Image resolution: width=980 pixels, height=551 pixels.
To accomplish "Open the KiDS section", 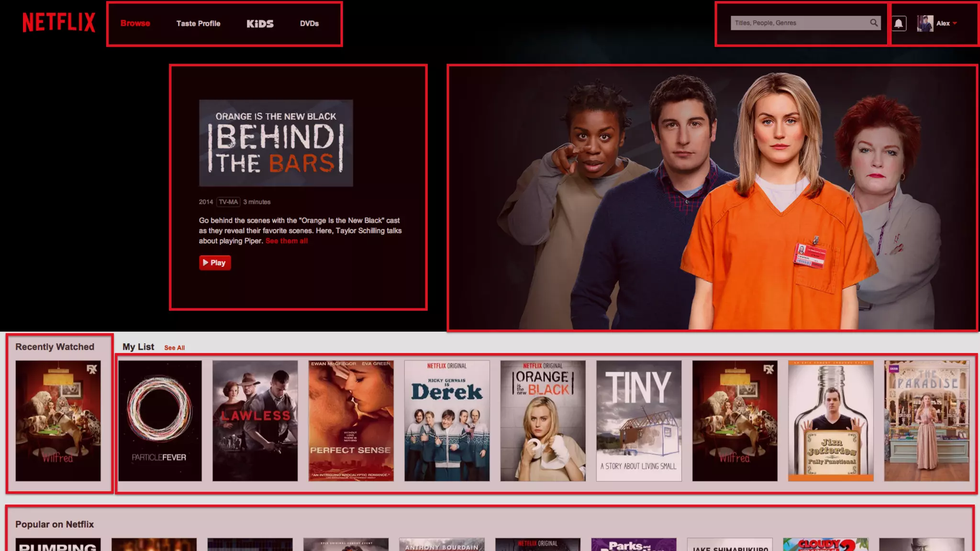I will pyautogui.click(x=260, y=23).
